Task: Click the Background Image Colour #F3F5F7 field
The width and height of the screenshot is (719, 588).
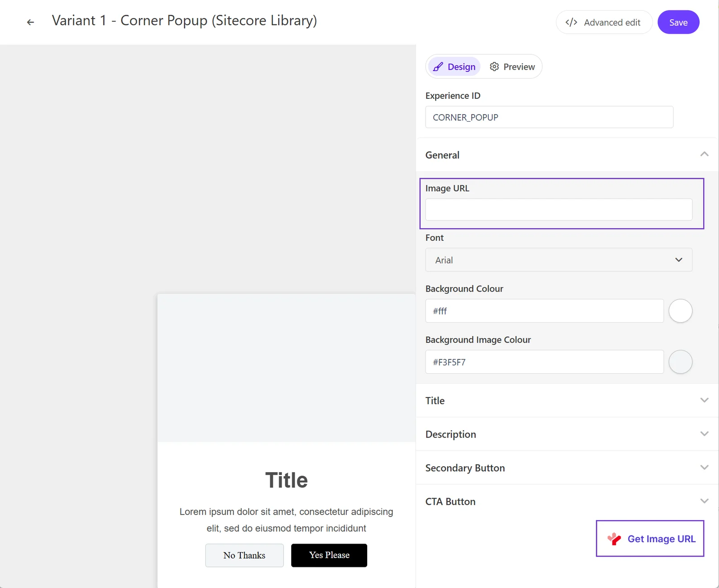Action: click(x=544, y=362)
